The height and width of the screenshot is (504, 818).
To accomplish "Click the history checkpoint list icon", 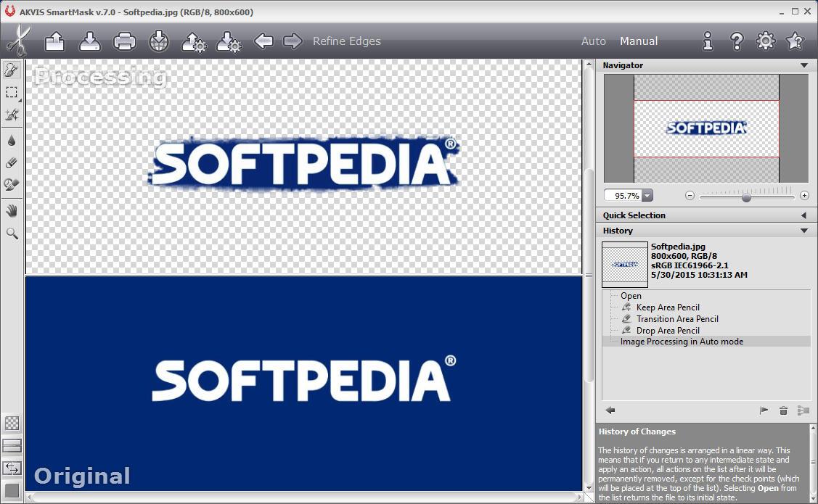I will coord(803,410).
